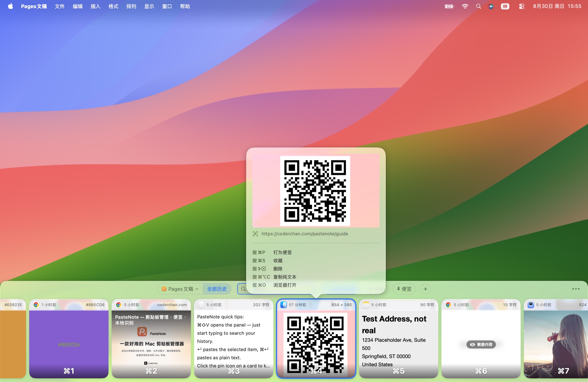Click the 钉为便签 action in the popover

point(282,253)
